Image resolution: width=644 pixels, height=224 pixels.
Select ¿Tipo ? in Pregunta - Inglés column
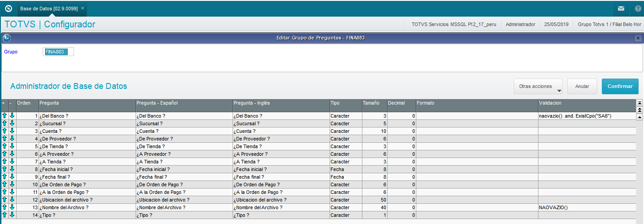[281, 215]
